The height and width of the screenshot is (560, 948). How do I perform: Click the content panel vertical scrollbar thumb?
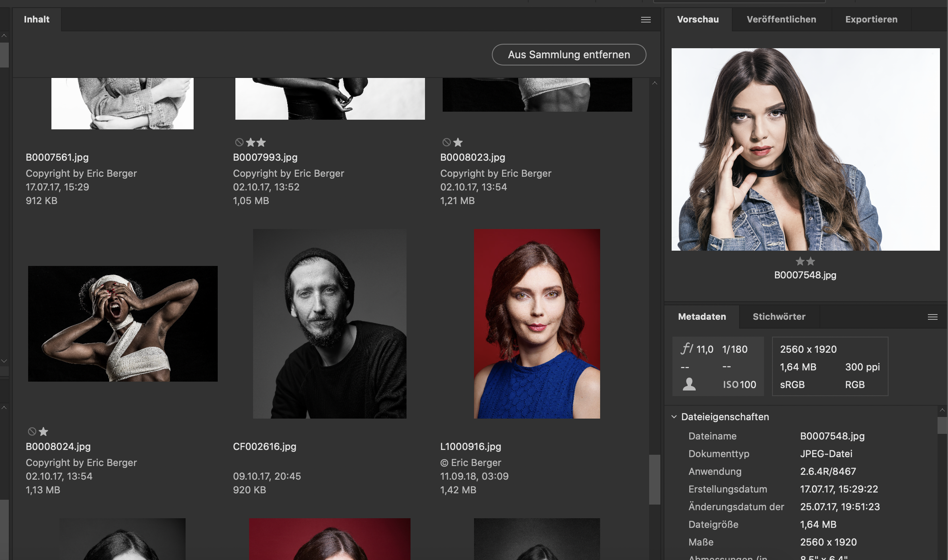(x=655, y=479)
